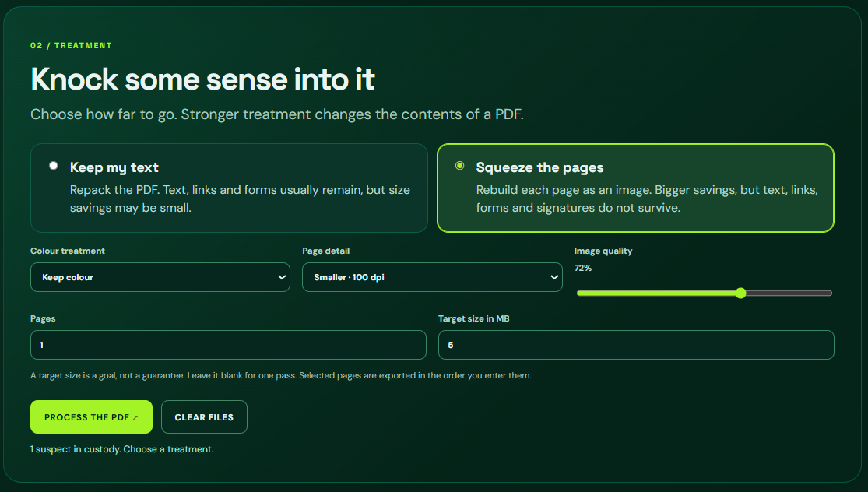The height and width of the screenshot is (492, 868).
Task: Click the 'Repack the PDF' description text
Action: pos(240,199)
